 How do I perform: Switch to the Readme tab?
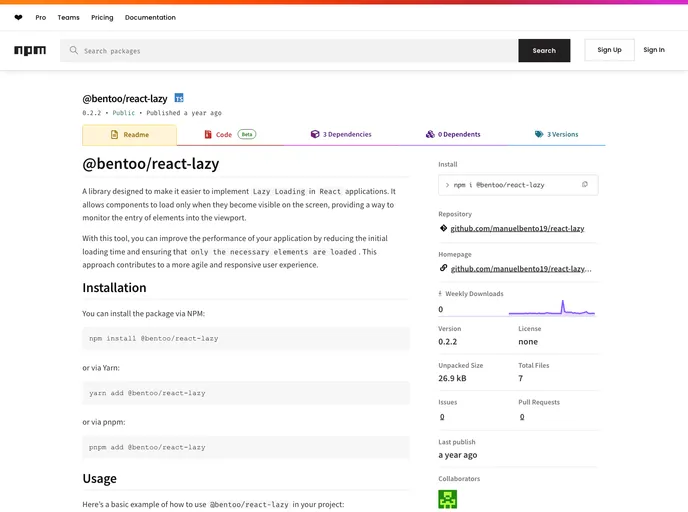[x=129, y=135]
